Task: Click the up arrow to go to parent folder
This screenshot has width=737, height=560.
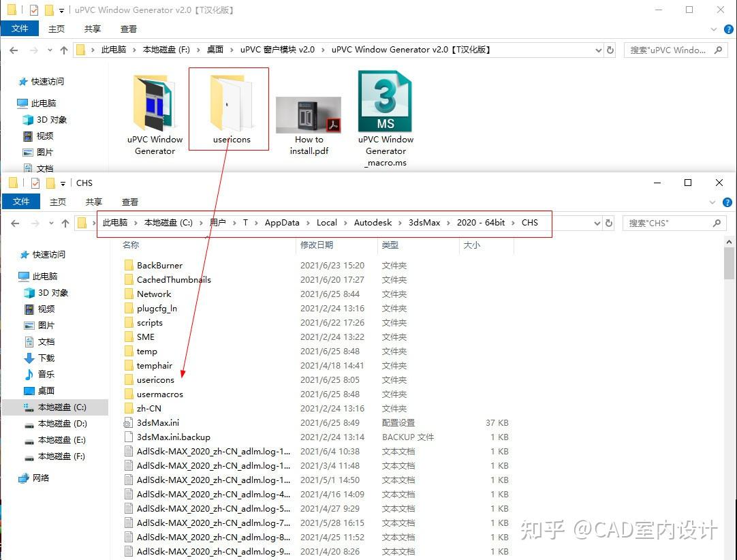Action: coord(65,223)
